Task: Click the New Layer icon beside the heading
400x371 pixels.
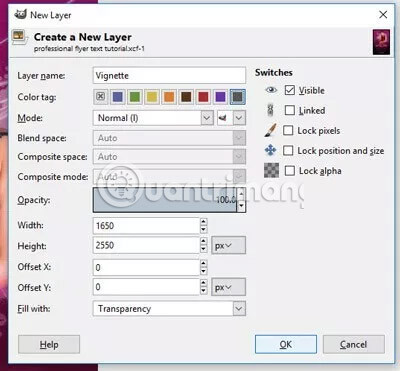Action: pos(20,38)
